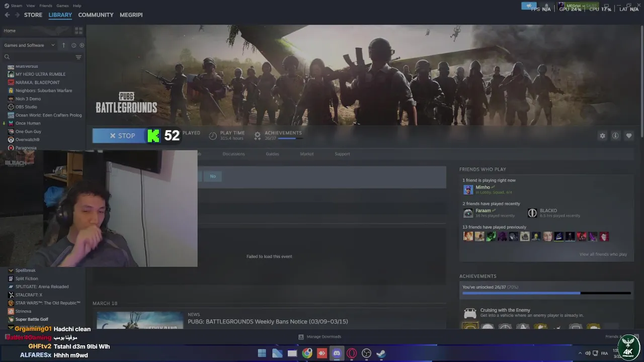Viewport: 644px width, 362px height.
Task: Open the Games menu
Action: (x=62, y=6)
